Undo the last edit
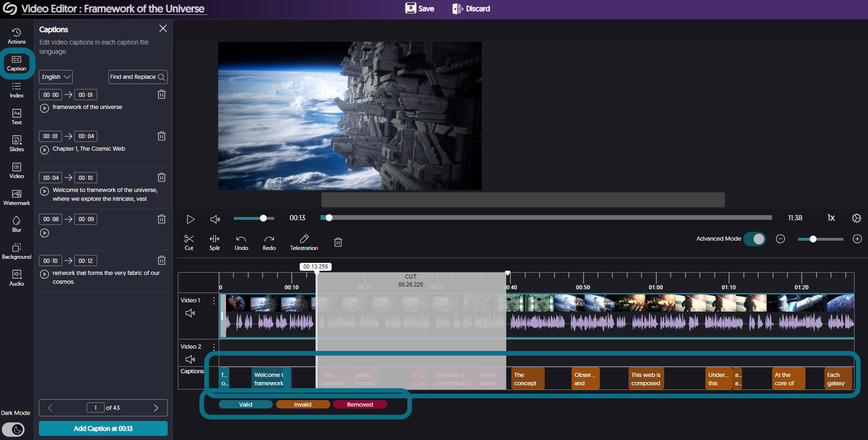This screenshot has width=868, height=440. pos(241,242)
